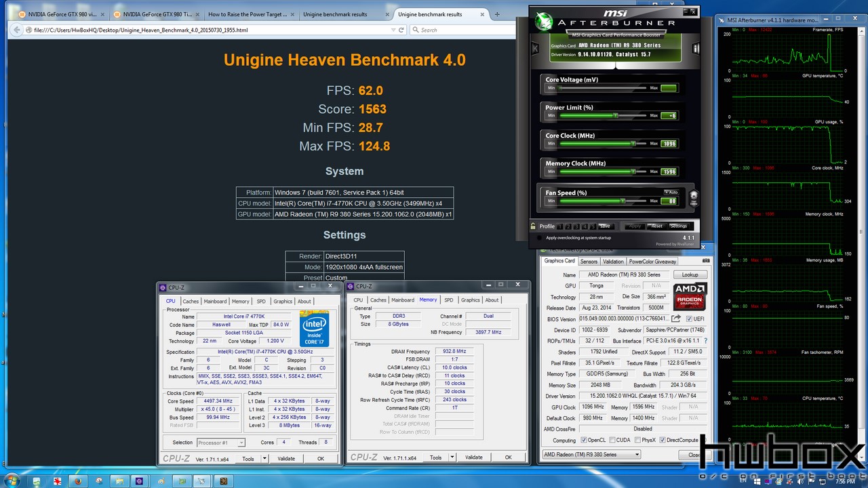Toggle the CUDA checkbox
The height and width of the screenshot is (488, 868).
[x=612, y=441]
